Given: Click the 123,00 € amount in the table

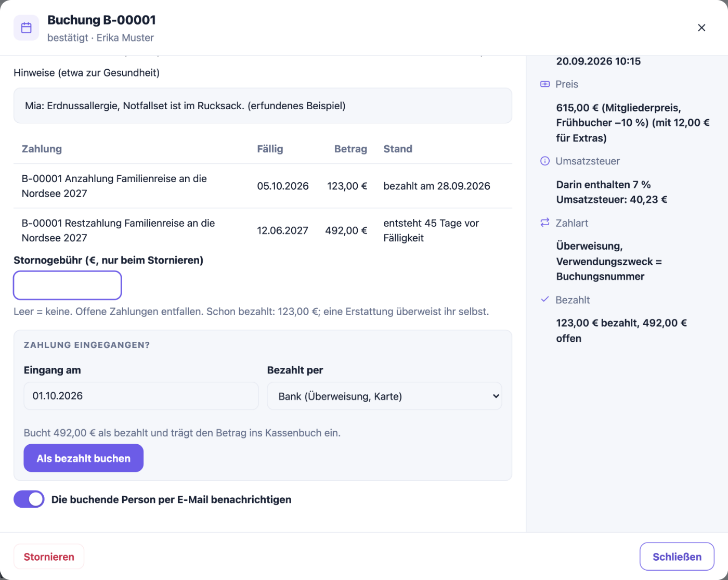Looking at the screenshot, I should tap(347, 186).
